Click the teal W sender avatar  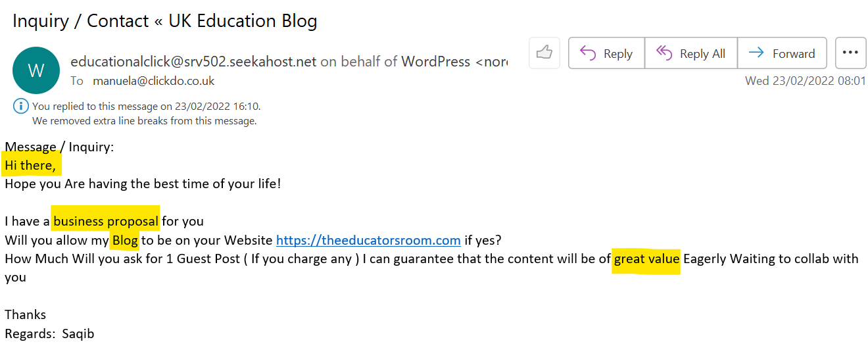click(x=36, y=70)
